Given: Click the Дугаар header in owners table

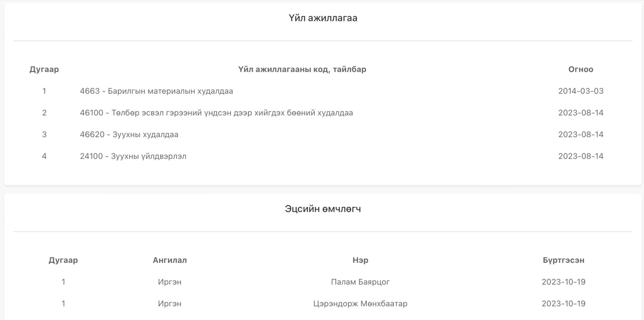Looking at the screenshot, I should coord(63,260).
